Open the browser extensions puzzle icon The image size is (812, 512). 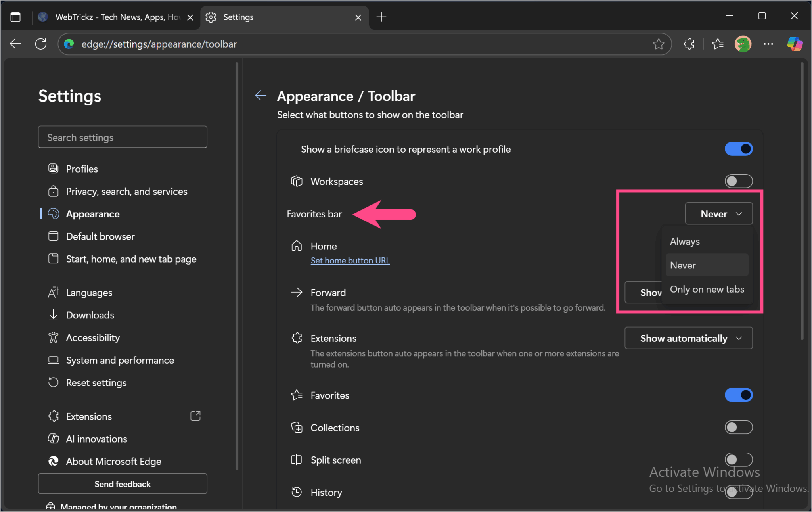coord(689,44)
